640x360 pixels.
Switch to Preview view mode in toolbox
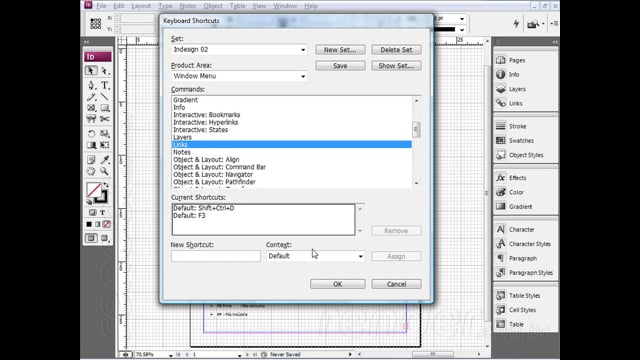pyautogui.click(x=105, y=238)
